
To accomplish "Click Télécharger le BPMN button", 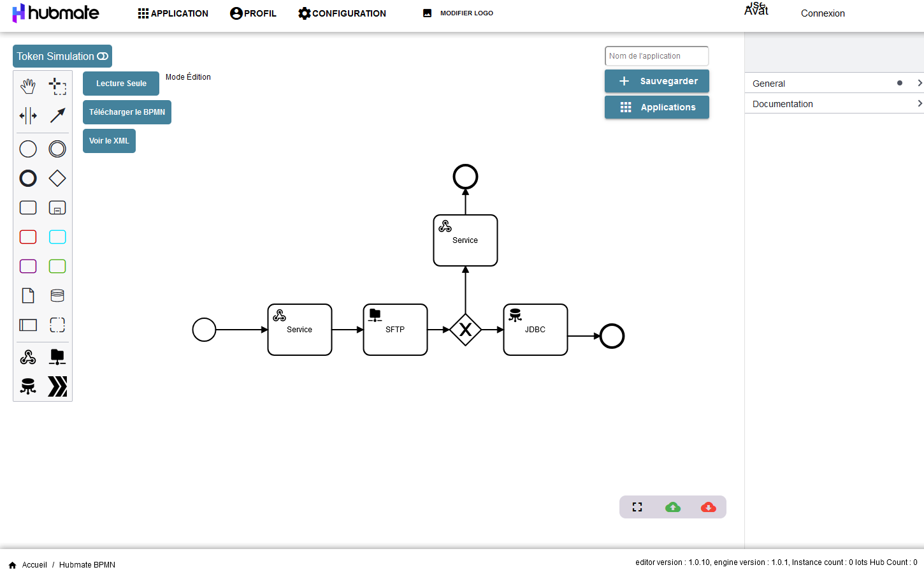I will tap(127, 112).
